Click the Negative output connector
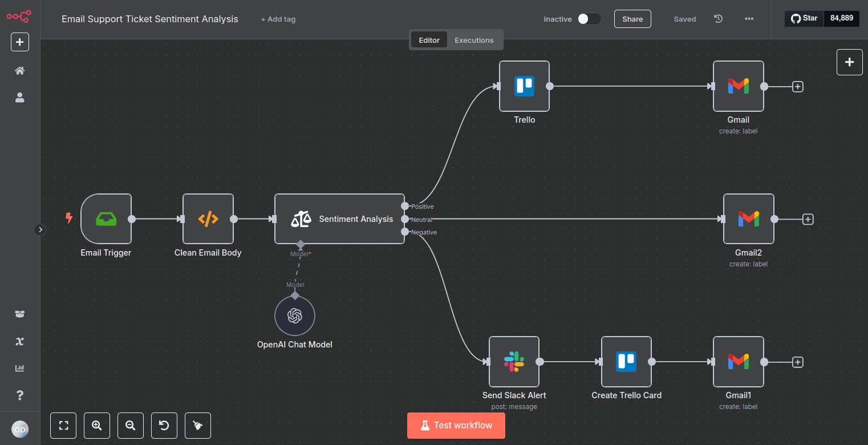This screenshot has height=445, width=868. (x=405, y=232)
